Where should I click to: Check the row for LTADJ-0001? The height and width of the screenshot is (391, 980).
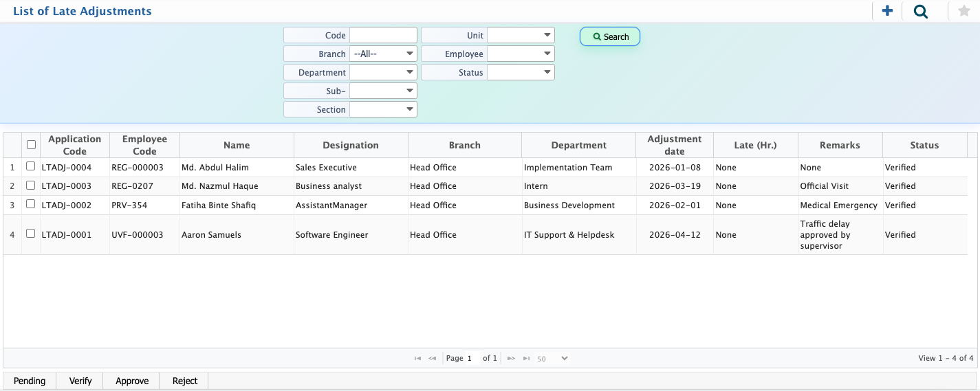click(x=30, y=234)
